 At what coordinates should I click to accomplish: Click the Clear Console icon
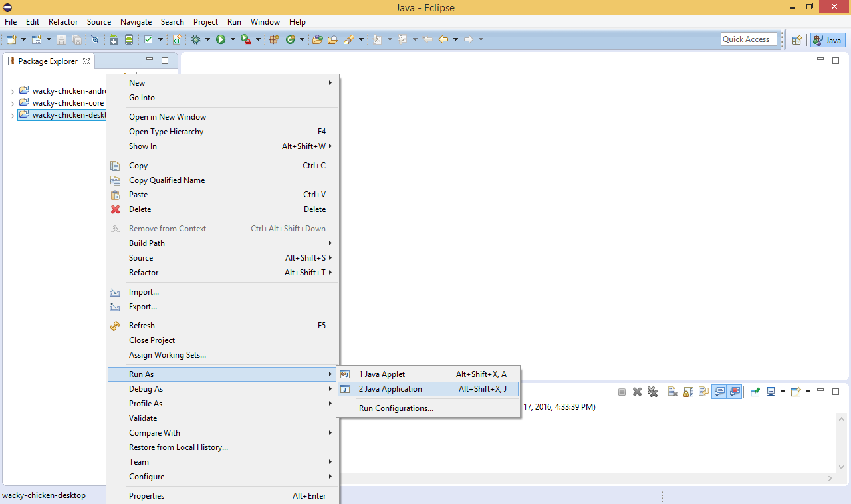pos(672,392)
